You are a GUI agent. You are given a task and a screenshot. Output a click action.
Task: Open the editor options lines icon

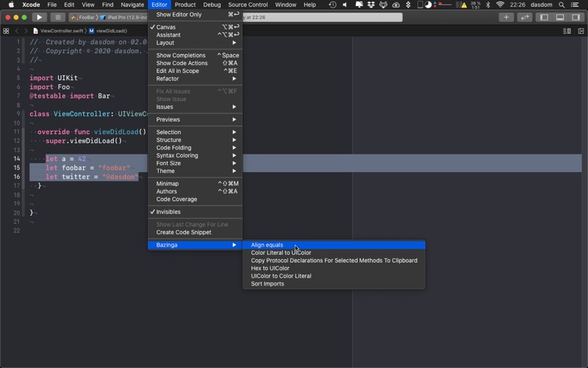(x=567, y=31)
